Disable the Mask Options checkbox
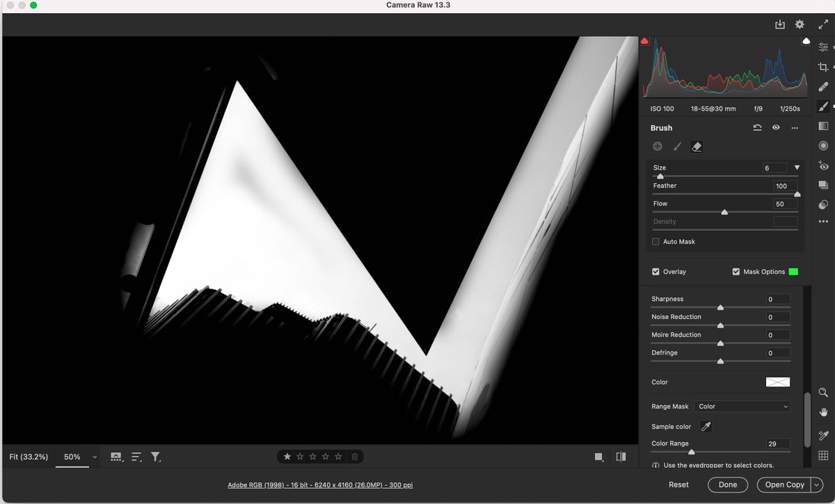Image resolution: width=835 pixels, height=504 pixels. (x=735, y=272)
